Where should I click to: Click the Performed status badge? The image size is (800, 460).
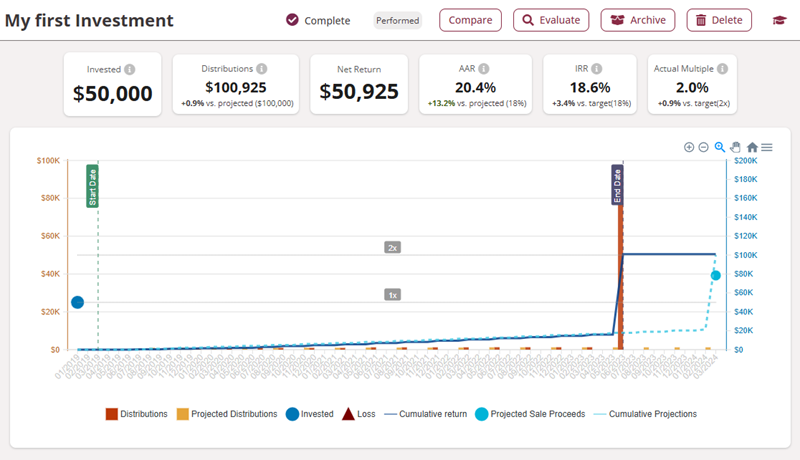point(397,20)
